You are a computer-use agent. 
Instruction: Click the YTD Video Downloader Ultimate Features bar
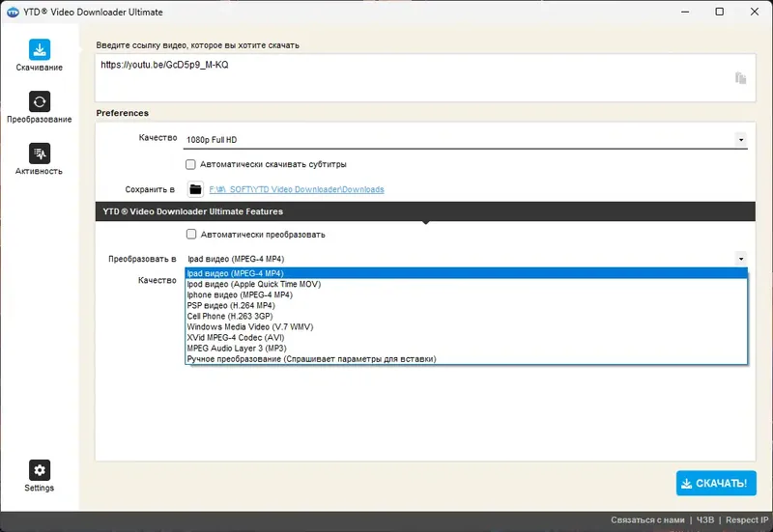[425, 211]
